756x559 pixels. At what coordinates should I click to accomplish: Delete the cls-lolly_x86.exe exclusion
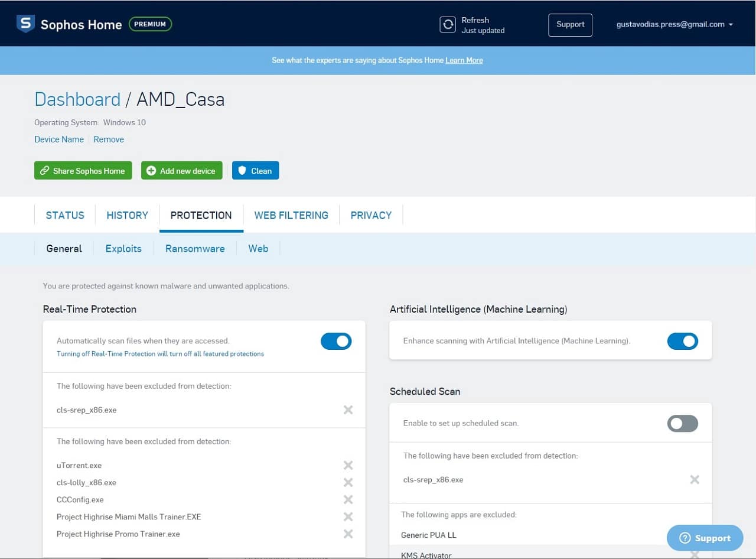click(348, 482)
